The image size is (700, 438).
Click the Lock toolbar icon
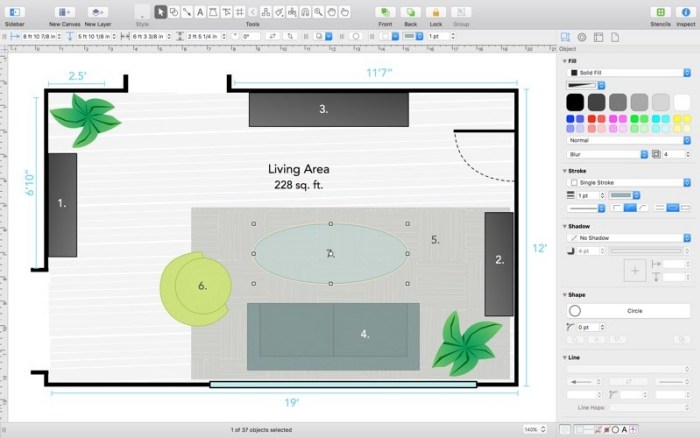pyautogui.click(x=436, y=12)
